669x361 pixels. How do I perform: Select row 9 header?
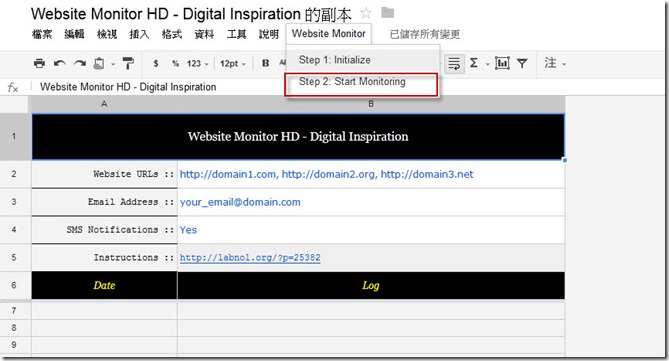(14, 344)
